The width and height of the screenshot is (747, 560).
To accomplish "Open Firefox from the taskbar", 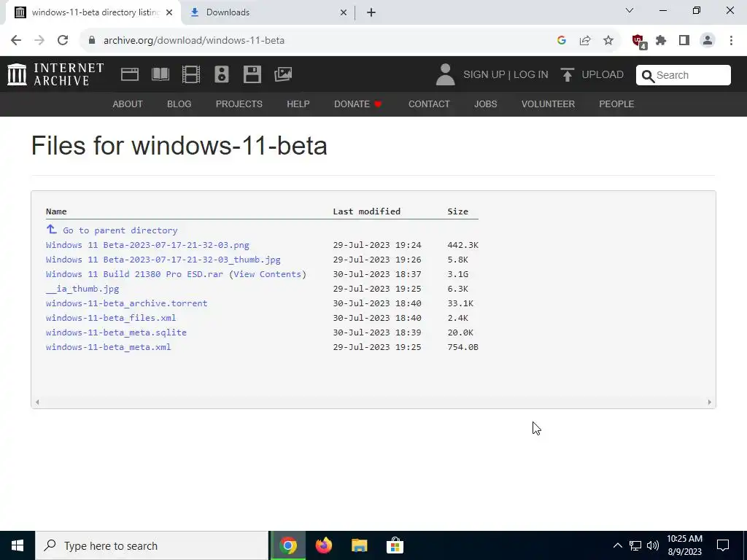I will [x=323, y=545].
